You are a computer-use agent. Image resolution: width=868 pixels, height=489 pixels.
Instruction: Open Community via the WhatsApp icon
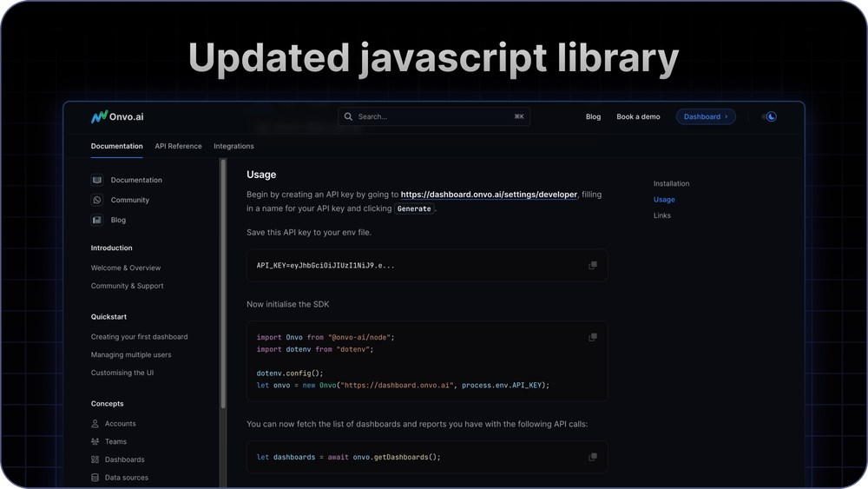point(96,200)
